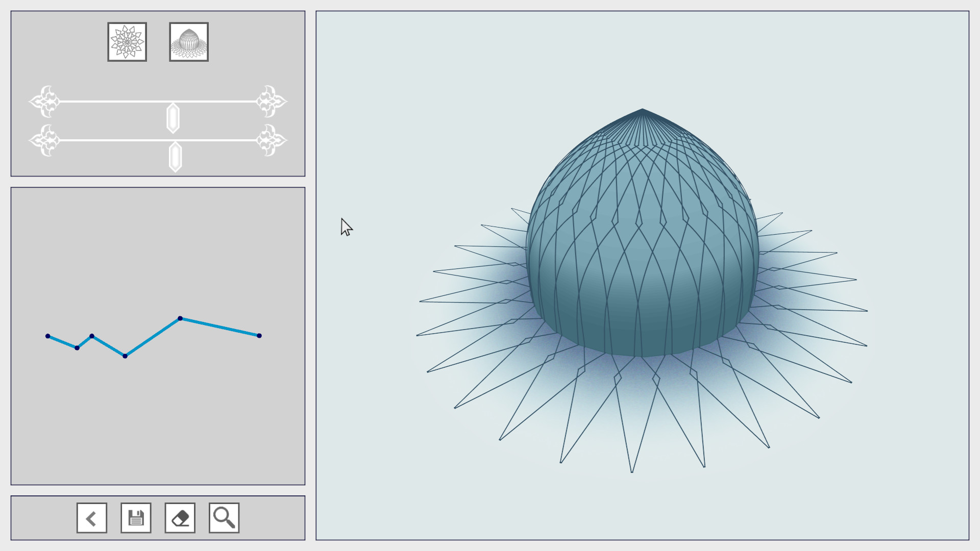The image size is (980, 551).
Task: Switch to the star pattern view thumbnail
Action: pyautogui.click(x=127, y=42)
